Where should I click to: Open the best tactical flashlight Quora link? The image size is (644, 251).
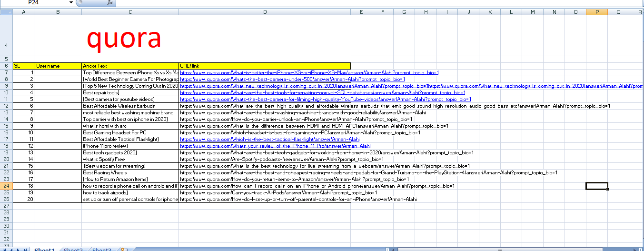[269, 139]
